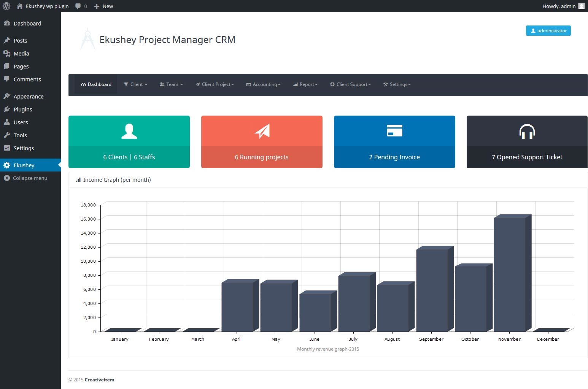Click the Ekushey wp plugin site name
The width and height of the screenshot is (588, 389).
[47, 6]
